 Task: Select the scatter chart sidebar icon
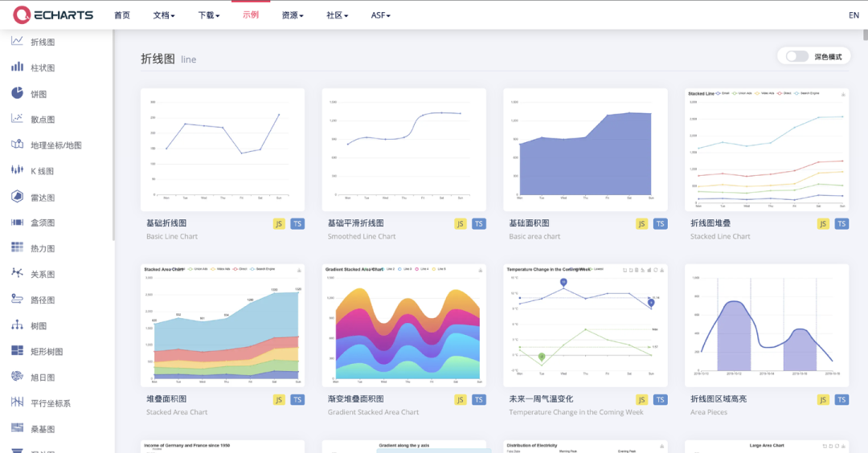click(17, 118)
